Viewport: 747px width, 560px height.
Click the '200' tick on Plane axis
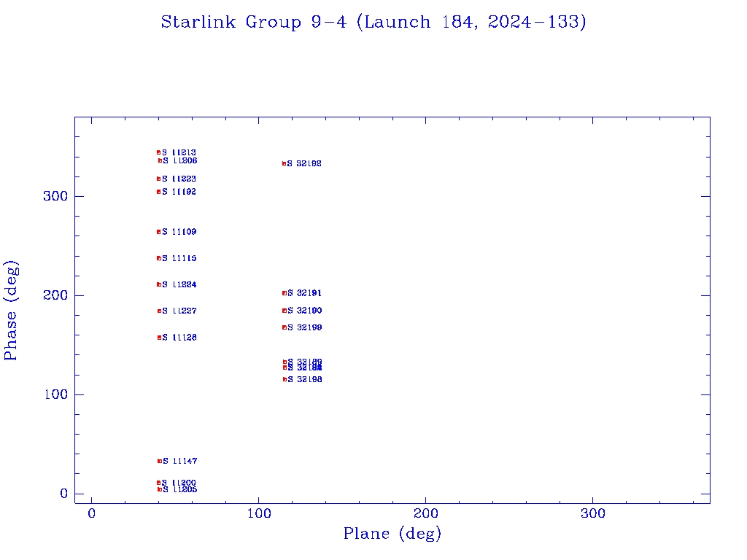425,513
